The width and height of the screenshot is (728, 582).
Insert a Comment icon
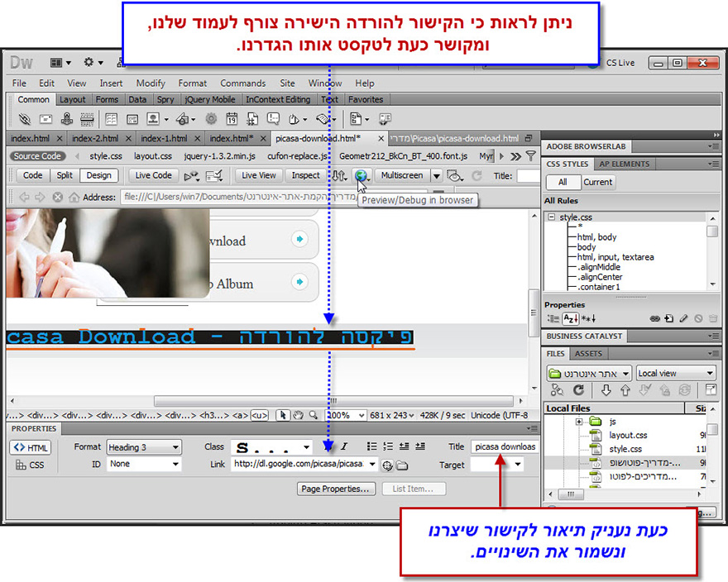tap(273, 119)
